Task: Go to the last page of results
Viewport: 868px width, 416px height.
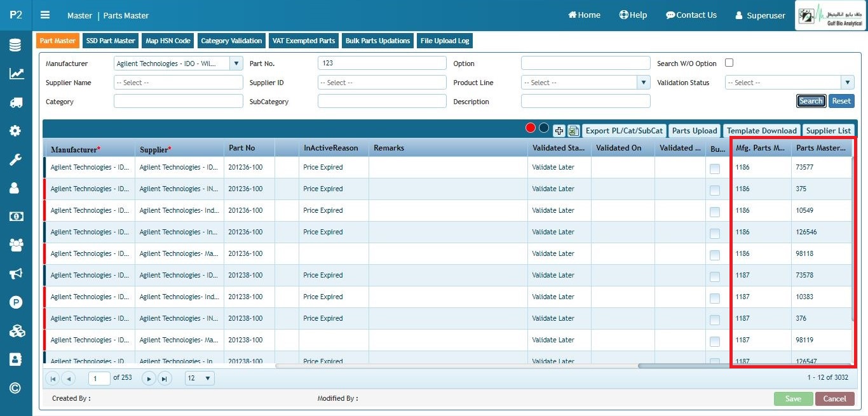Action: (165, 379)
